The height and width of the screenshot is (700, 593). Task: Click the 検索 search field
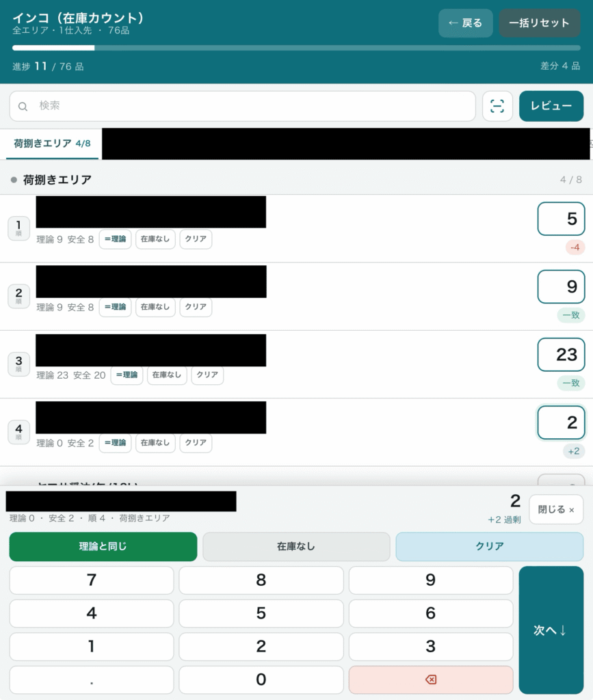243,106
